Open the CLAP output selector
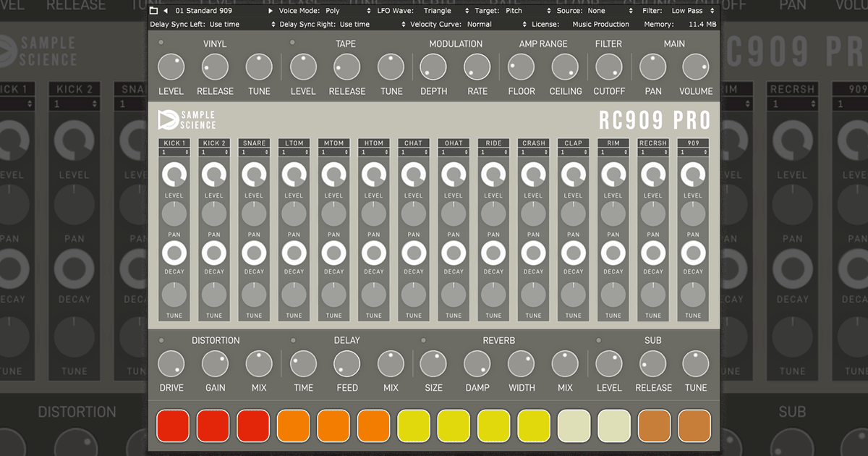Screen dimensions: 868x456 (x=574, y=153)
